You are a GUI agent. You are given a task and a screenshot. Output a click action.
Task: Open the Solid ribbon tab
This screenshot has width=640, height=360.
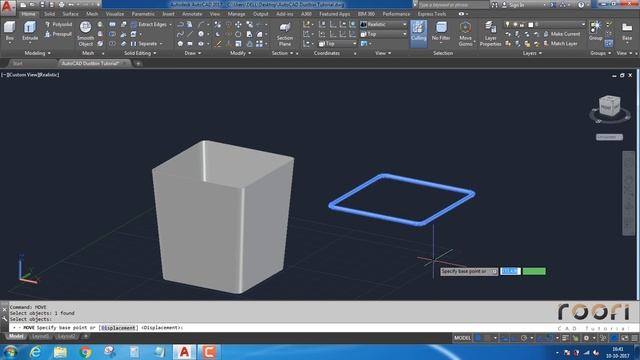[x=49, y=14]
